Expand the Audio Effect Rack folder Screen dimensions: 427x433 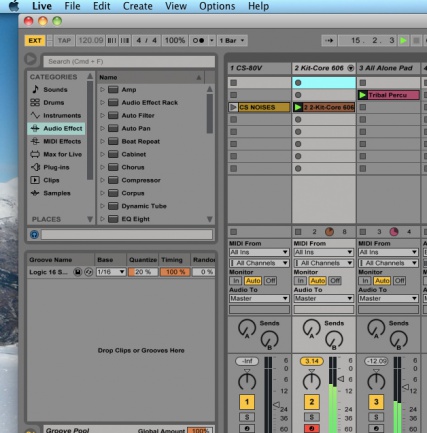tap(102, 103)
